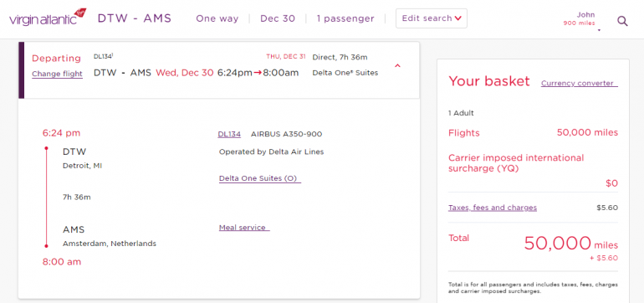Click the Dec 30 date header
The width and height of the screenshot is (644, 303).
(278, 18)
